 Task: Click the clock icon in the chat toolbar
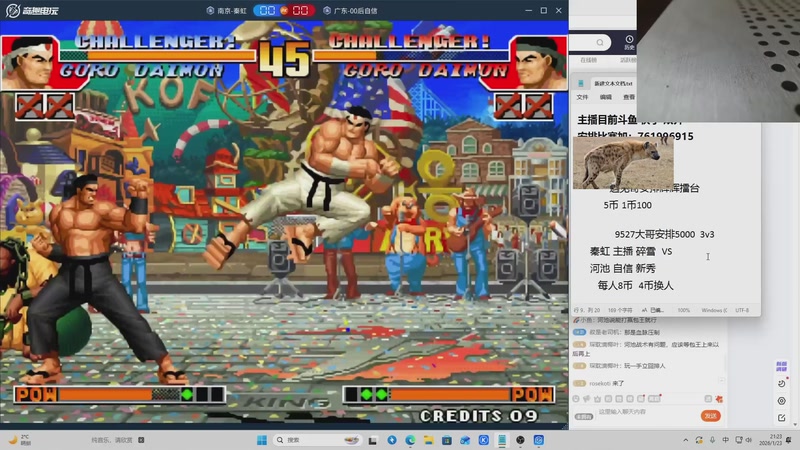(x=576, y=399)
